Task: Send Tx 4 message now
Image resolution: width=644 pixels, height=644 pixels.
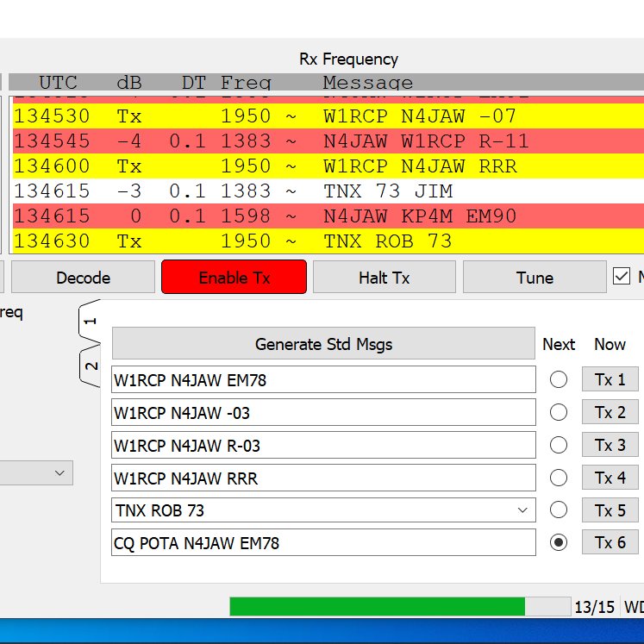Action: pyautogui.click(x=610, y=478)
